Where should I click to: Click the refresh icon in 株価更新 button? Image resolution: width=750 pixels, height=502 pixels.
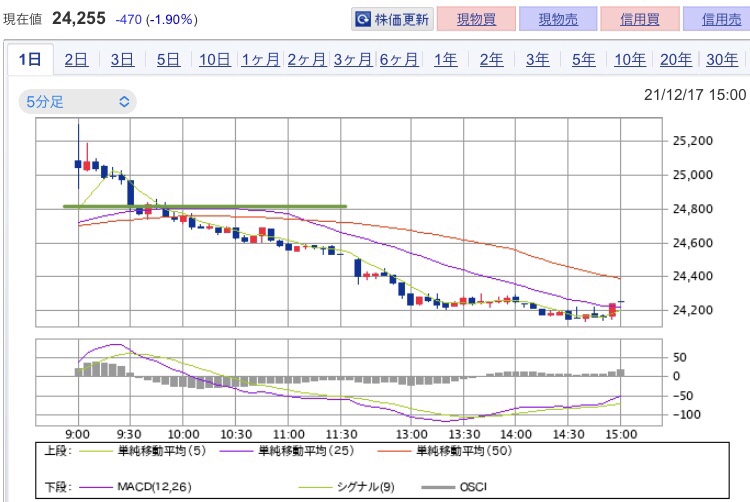pos(363,19)
